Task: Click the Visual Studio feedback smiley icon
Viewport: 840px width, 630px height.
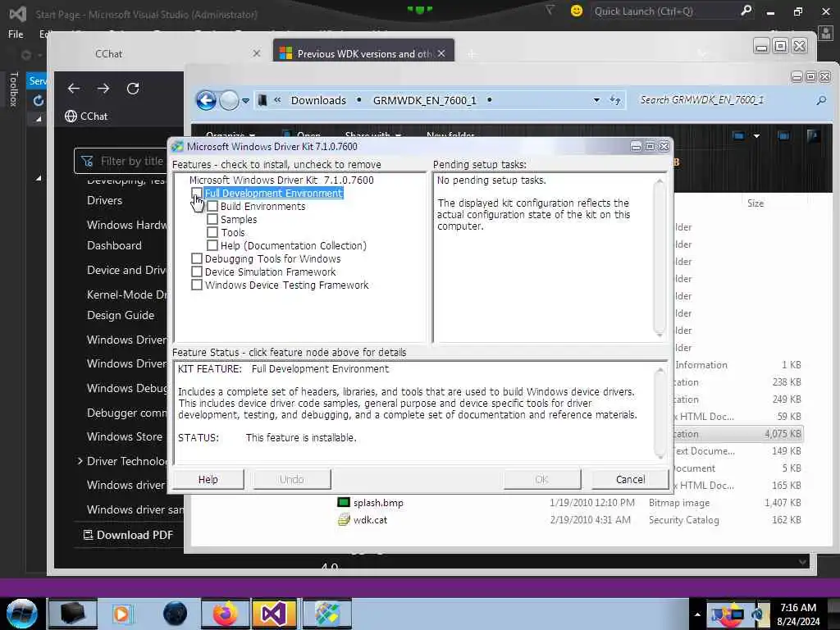Action: click(577, 11)
